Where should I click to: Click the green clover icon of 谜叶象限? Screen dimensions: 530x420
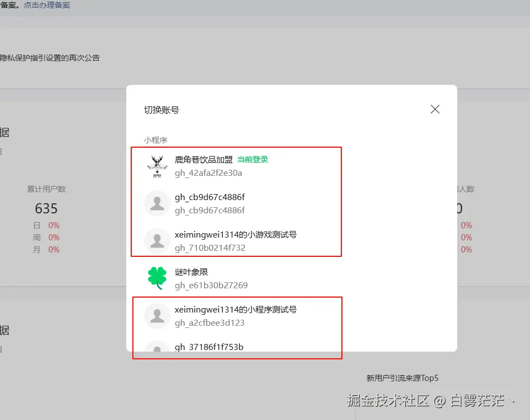click(157, 278)
